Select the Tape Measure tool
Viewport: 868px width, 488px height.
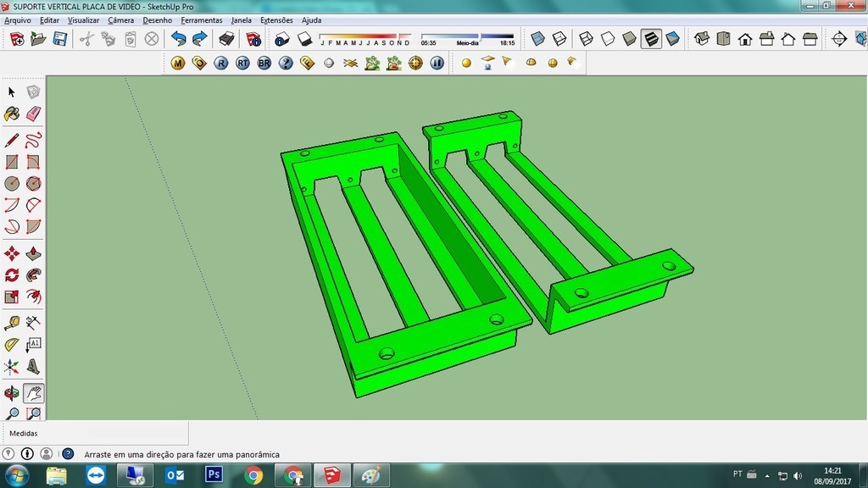12,322
